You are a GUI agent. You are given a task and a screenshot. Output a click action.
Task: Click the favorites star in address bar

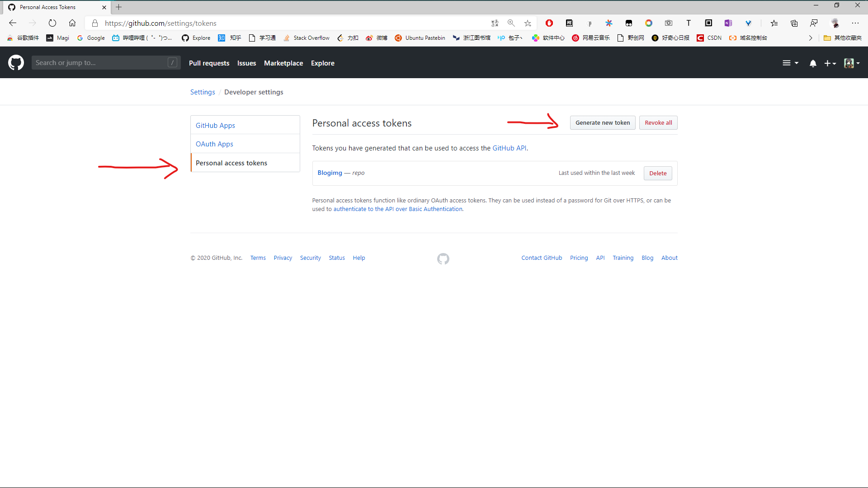click(x=528, y=23)
